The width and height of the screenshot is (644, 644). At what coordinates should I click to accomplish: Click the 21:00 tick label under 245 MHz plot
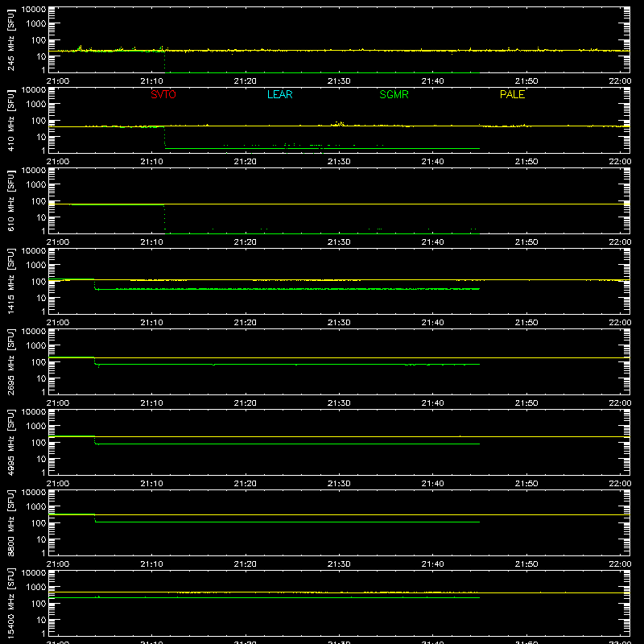(58, 81)
